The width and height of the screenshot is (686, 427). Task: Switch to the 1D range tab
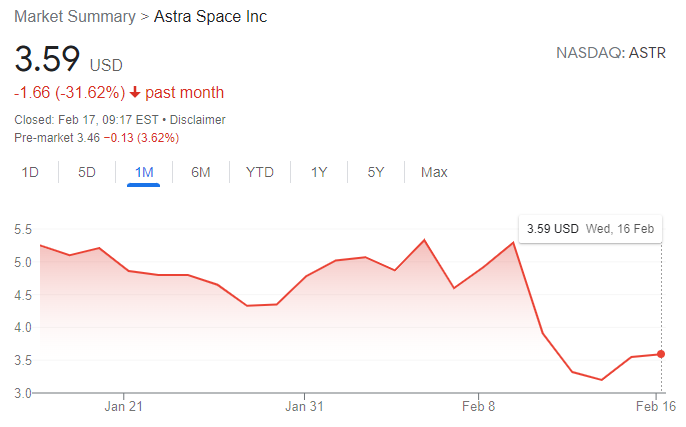[30, 172]
